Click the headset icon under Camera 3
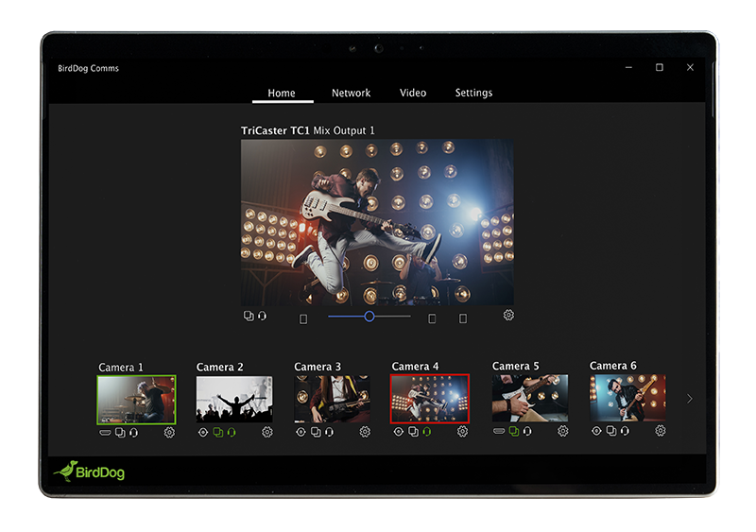 (x=329, y=432)
